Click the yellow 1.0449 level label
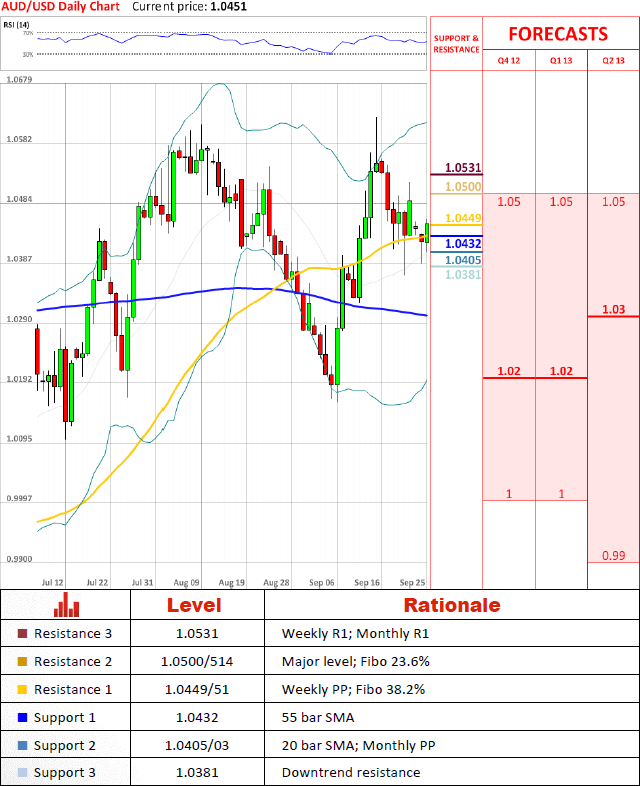The width and height of the screenshot is (640, 786). point(463,218)
